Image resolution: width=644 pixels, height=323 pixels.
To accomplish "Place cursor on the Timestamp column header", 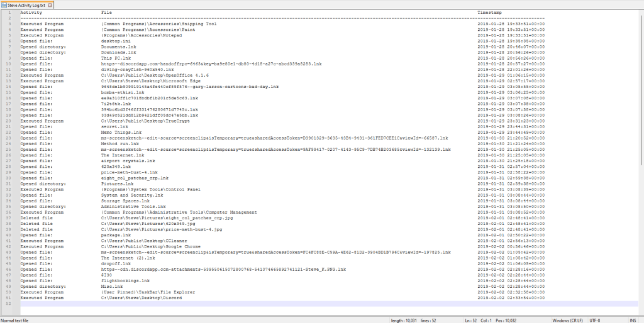I will point(489,13).
